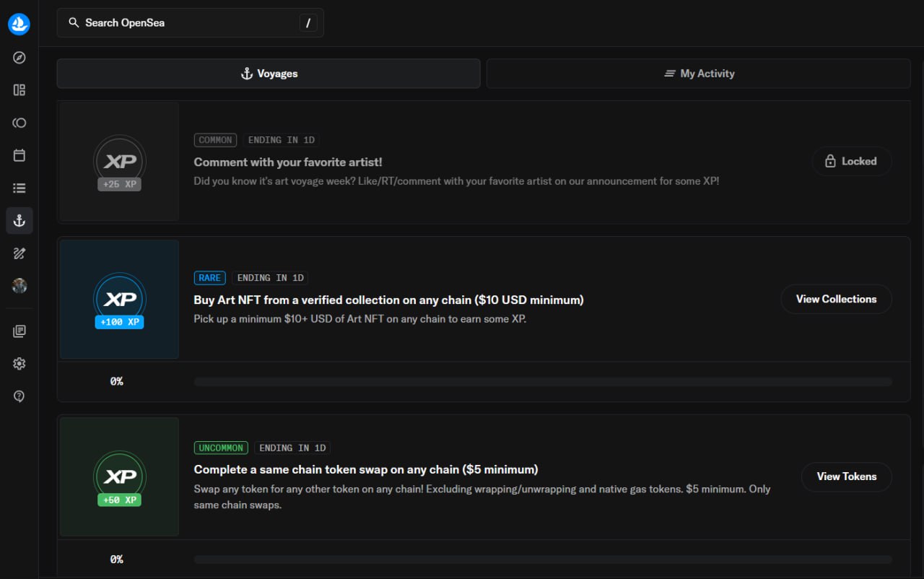Click the Buy Art NFT progress bar

tap(543, 382)
